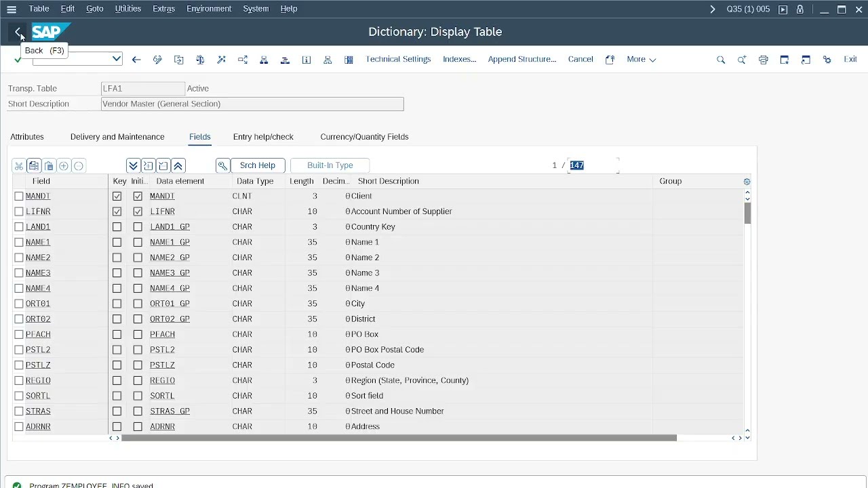This screenshot has width=868, height=488.
Task: Open the command field dropdown
Action: [x=117, y=59]
